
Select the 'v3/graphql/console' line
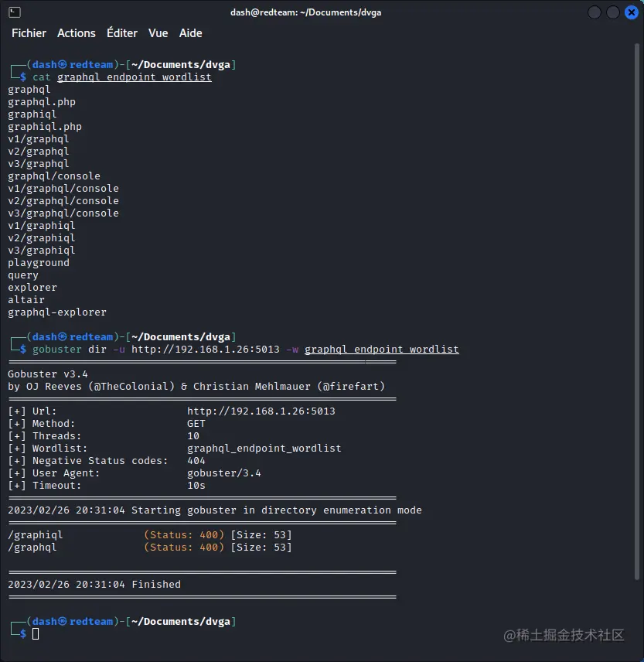coord(63,213)
